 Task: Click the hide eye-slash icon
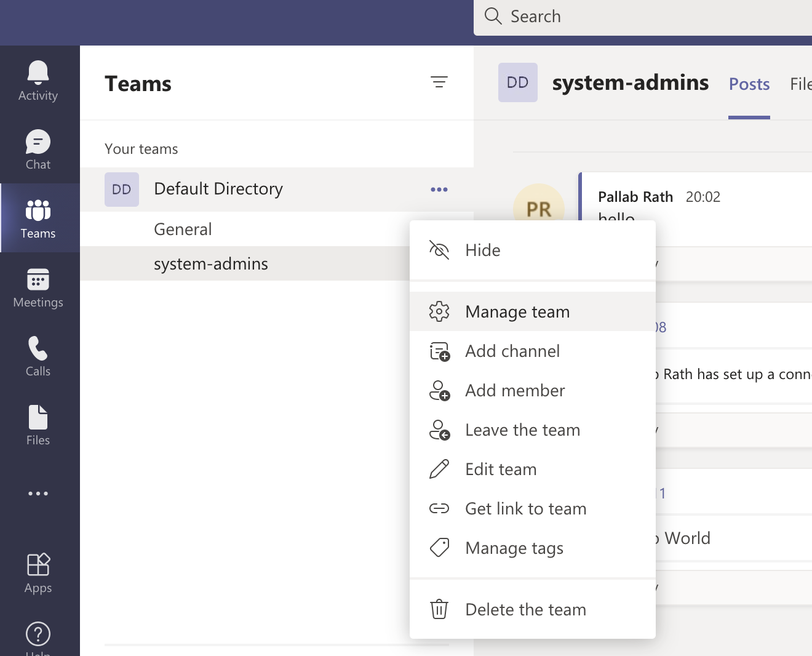click(439, 250)
